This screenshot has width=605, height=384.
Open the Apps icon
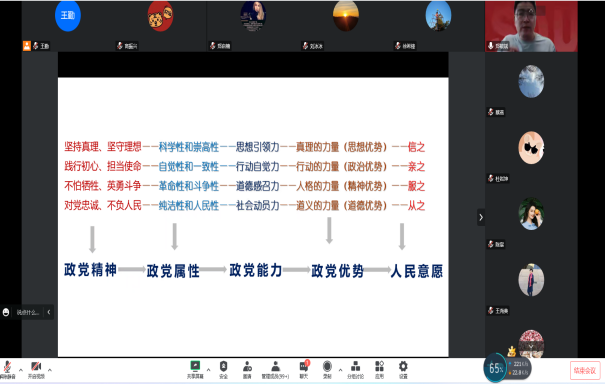click(380, 369)
